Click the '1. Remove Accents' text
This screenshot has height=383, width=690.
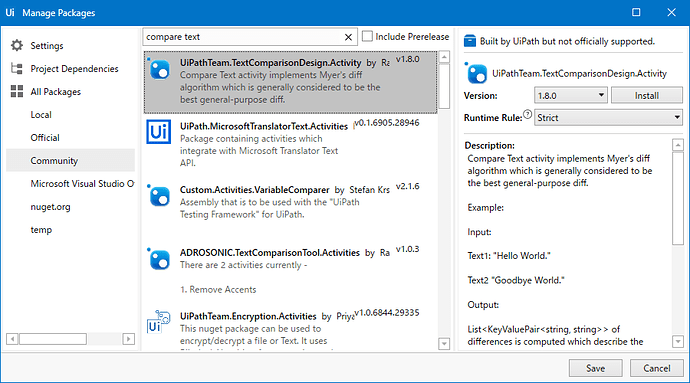[x=218, y=290]
